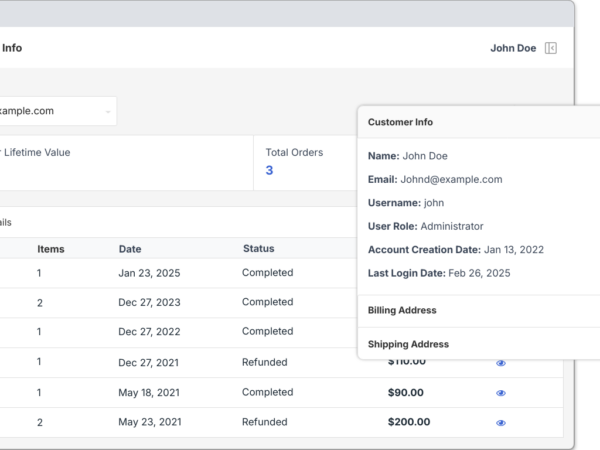Image resolution: width=600 pixels, height=450 pixels.
Task: Click the Lifetime Value label
Action: (x=35, y=153)
